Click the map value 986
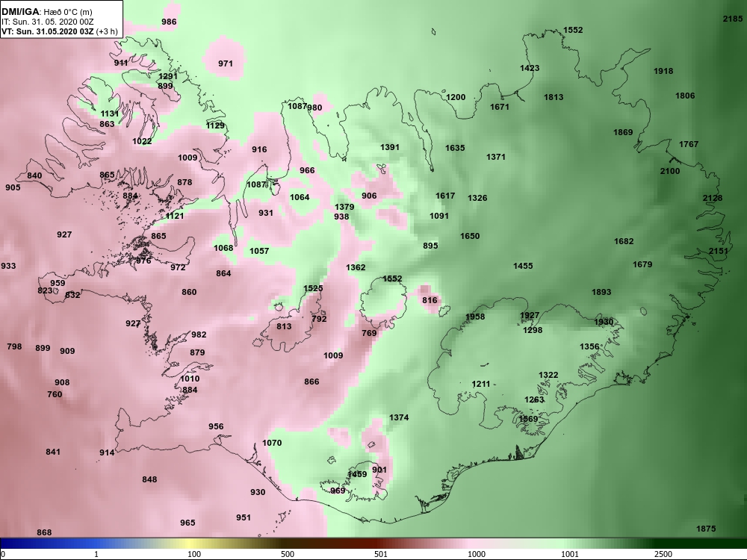This screenshot has width=747, height=560. point(169,22)
